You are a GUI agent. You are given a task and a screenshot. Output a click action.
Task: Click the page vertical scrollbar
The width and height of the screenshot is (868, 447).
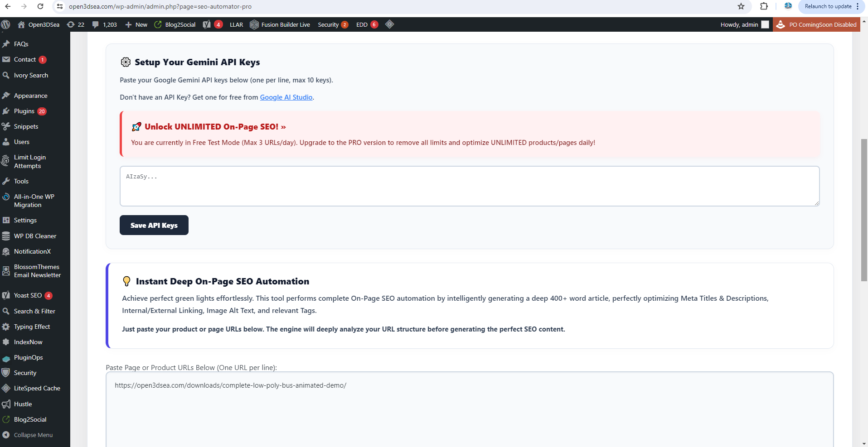click(x=864, y=211)
